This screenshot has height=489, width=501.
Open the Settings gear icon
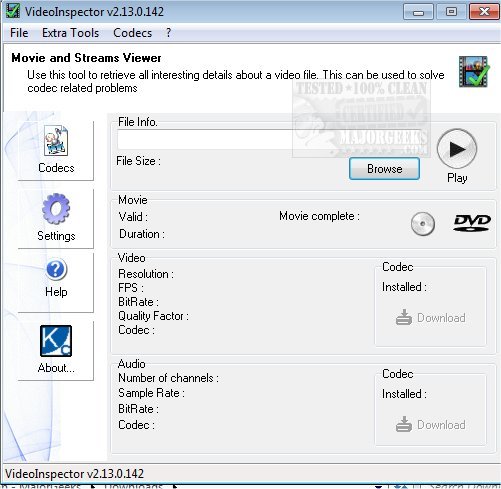(x=56, y=209)
